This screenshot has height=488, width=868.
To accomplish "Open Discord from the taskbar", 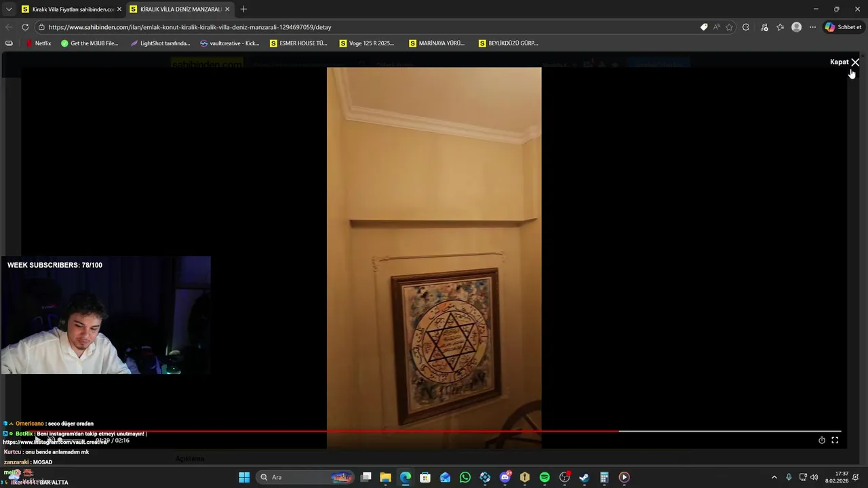I will pos(505,477).
